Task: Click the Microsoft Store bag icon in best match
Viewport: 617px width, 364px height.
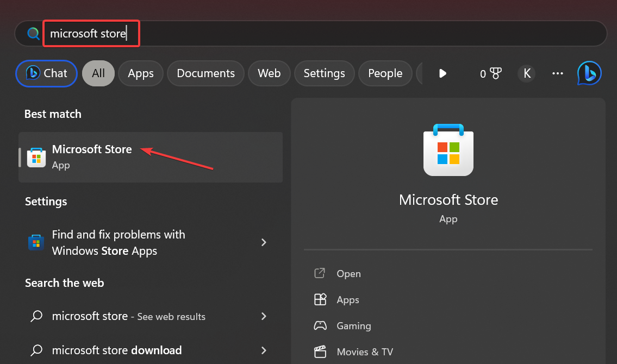Action: pyautogui.click(x=36, y=158)
